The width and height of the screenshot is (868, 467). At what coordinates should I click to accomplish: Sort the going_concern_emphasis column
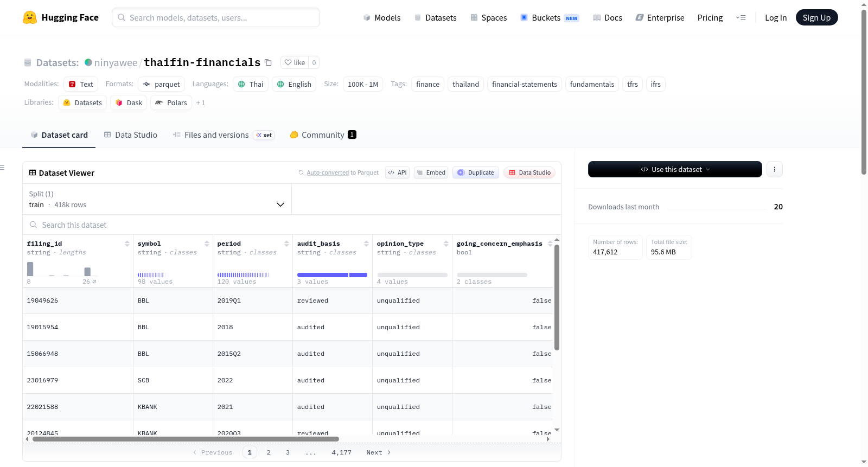550,244
